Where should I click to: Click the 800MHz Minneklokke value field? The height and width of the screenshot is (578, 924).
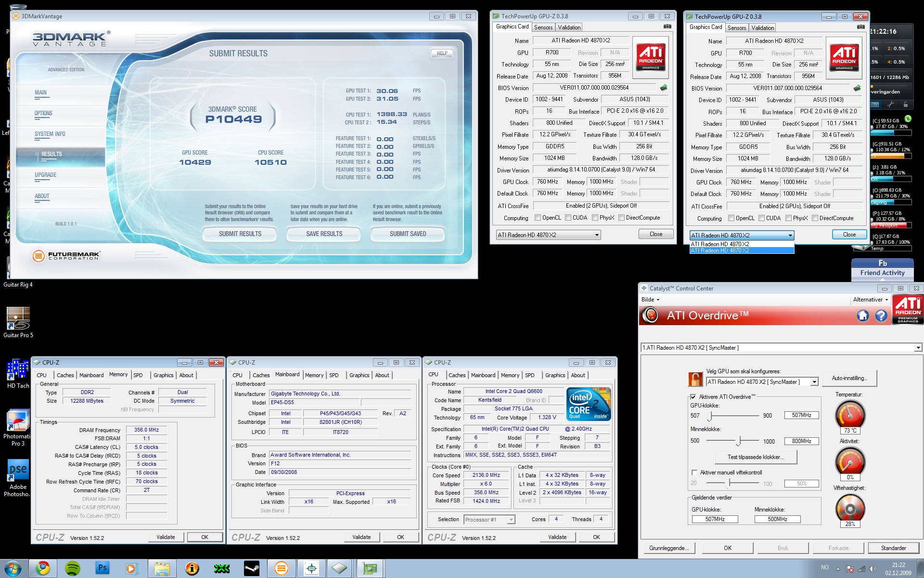click(801, 441)
